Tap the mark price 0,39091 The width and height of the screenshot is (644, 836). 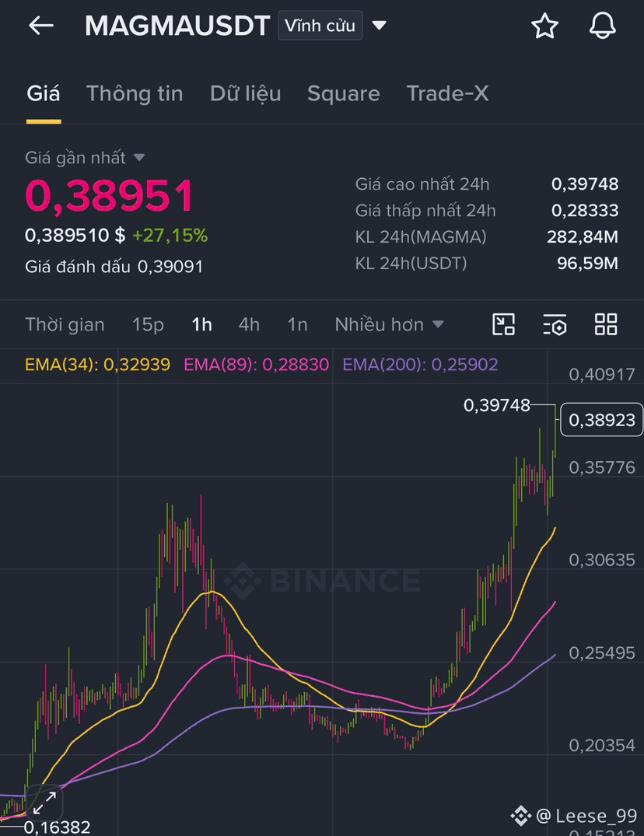[170, 267]
